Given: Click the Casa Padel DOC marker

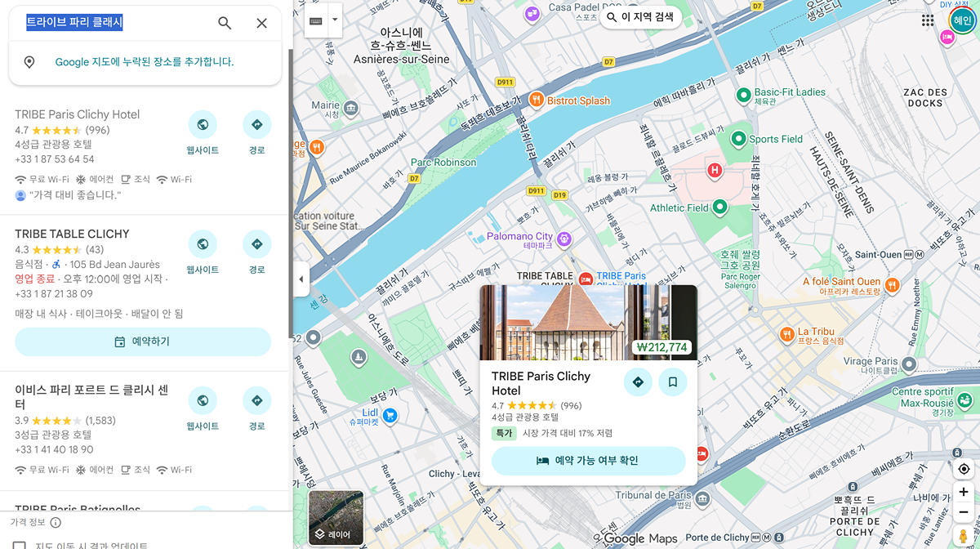Looking at the screenshot, I should tap(532, 14).
